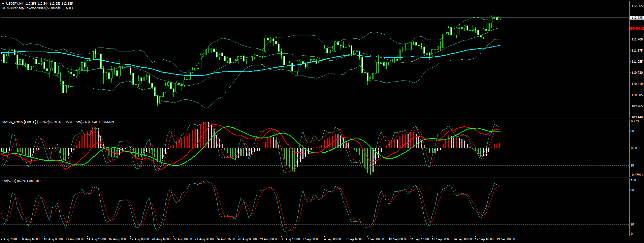Open the one-click trading arrow beside USDJPY,H4

coord(3,4)
